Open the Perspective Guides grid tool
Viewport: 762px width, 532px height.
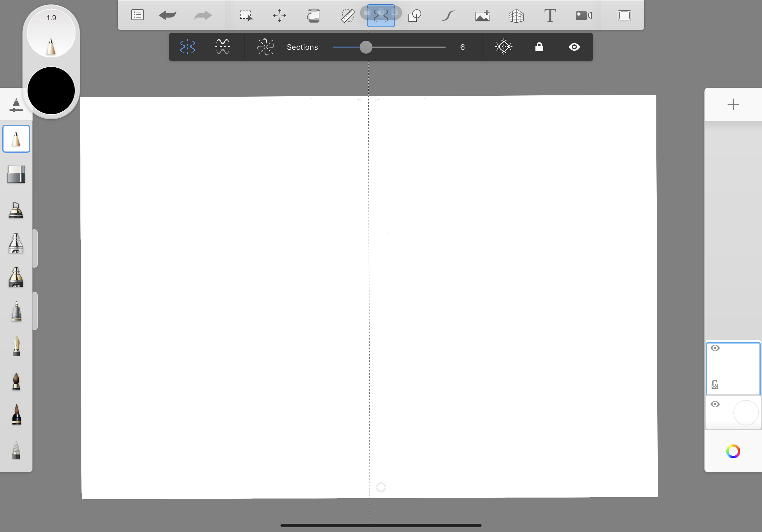click(516, 16)
